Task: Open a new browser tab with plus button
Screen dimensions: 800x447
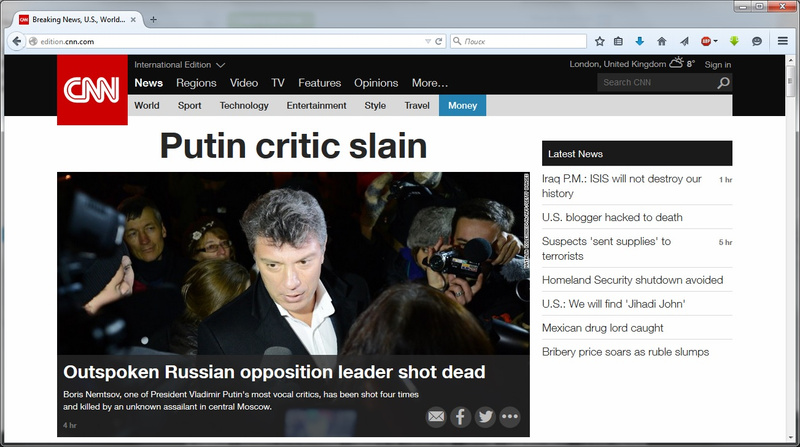Action: pyautogui.click(x=153, y=19)
